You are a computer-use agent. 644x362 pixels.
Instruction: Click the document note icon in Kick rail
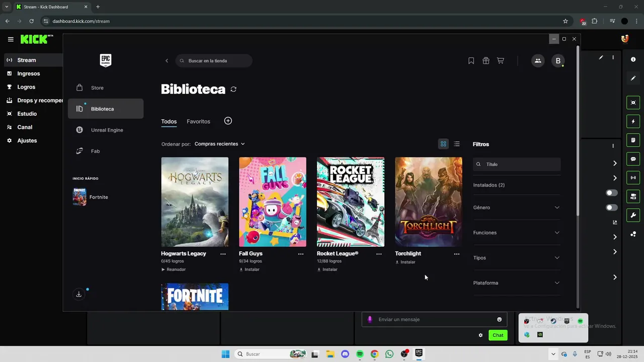[x=633, y=140]
